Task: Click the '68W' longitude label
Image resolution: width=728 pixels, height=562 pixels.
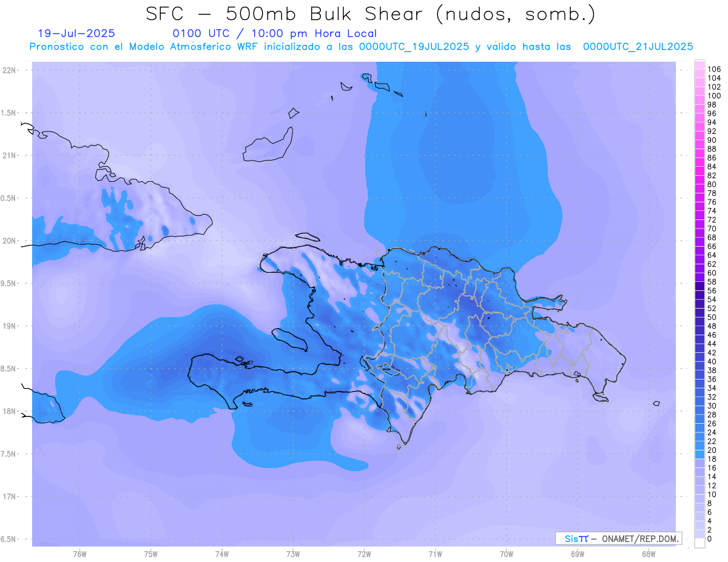Action: (x=649, y=554)
